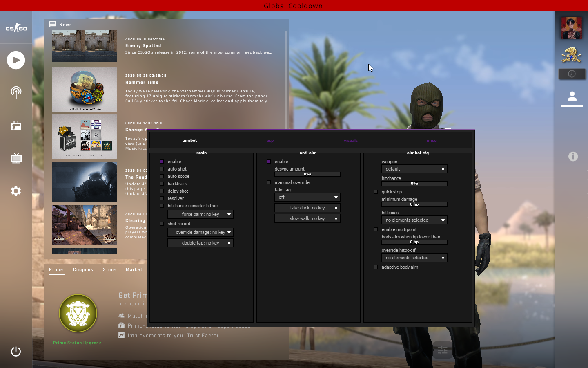Open the hitboxes selection dropdown
This screenshot has height=368, width=588.
coord(414,220)
